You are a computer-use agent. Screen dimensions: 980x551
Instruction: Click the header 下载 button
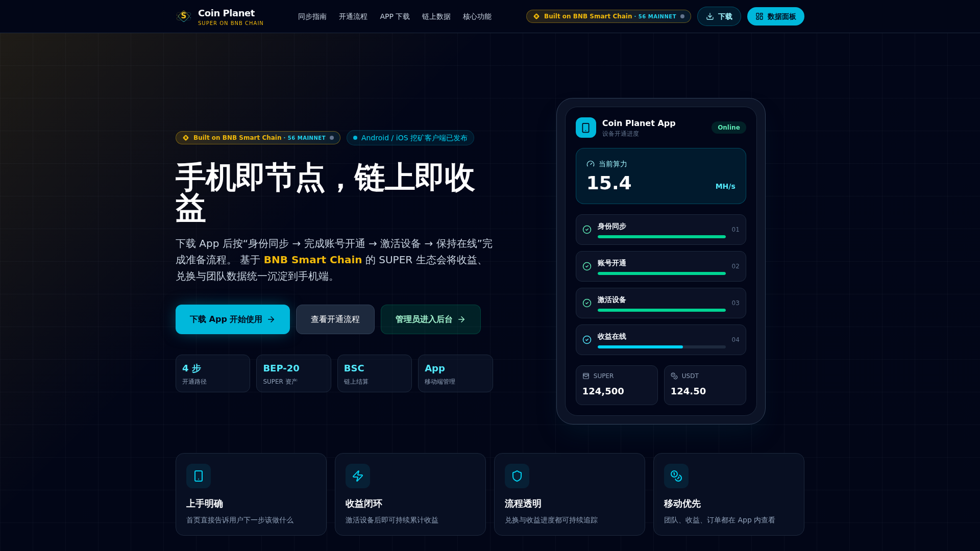click(719, 16)
